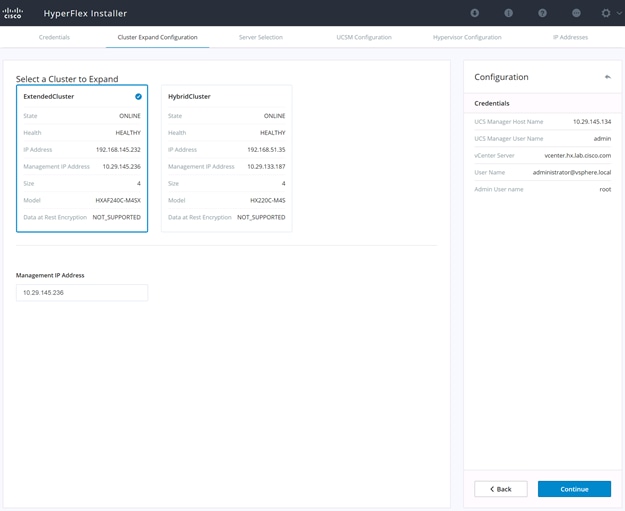The width and height of the screenshot is (625, 511).
Task: Click the Back button
Action: [x=501, y=489]
